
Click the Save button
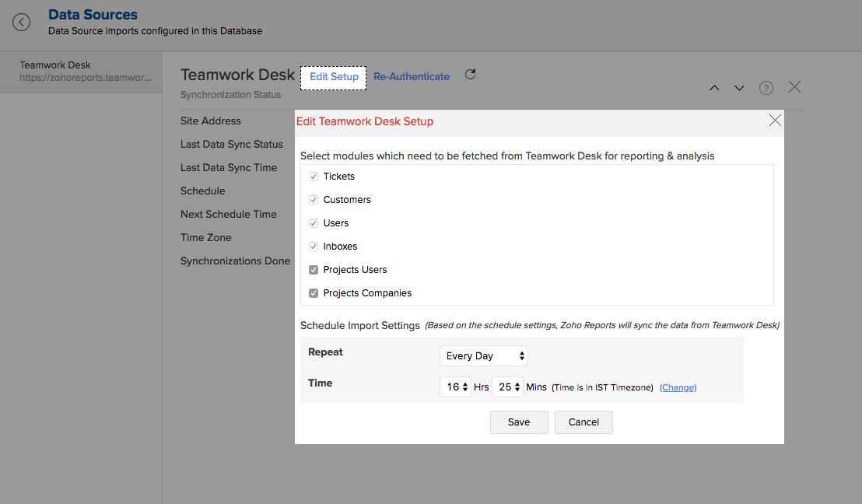click(x=519, y=422)
